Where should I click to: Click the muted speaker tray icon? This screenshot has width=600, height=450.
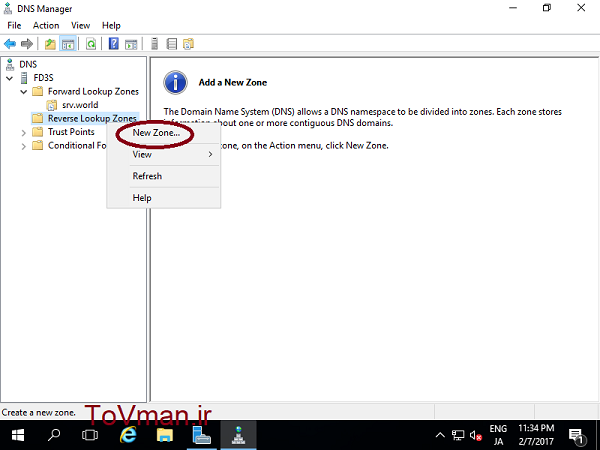[476, 435]
